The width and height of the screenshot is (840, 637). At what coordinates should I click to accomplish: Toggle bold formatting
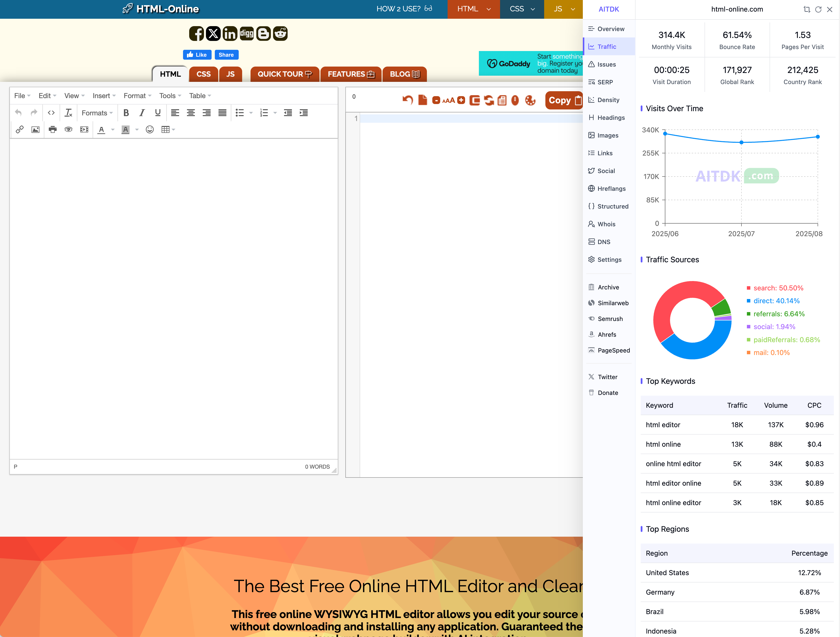(126, 113)
